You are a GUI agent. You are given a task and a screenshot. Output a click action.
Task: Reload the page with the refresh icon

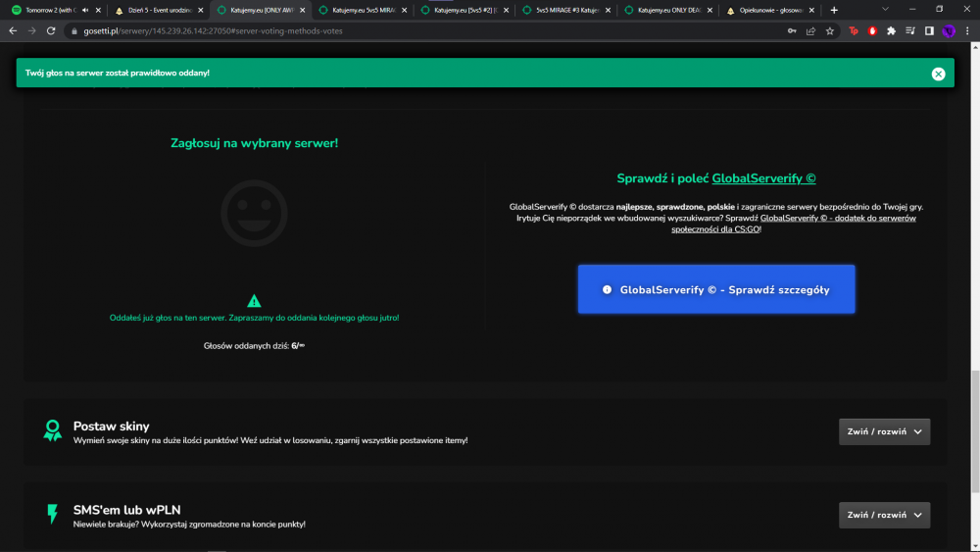click(x=51, y=30)
